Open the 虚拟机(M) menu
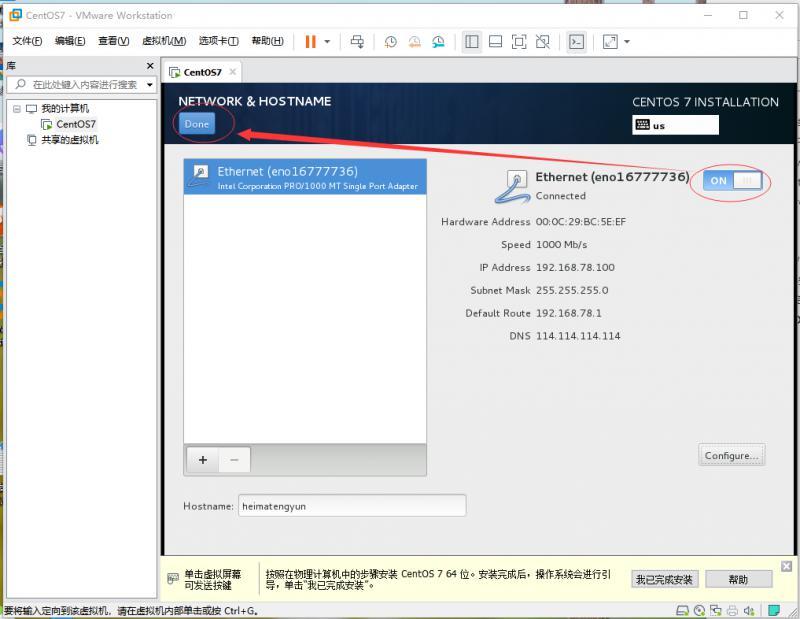 164,41
